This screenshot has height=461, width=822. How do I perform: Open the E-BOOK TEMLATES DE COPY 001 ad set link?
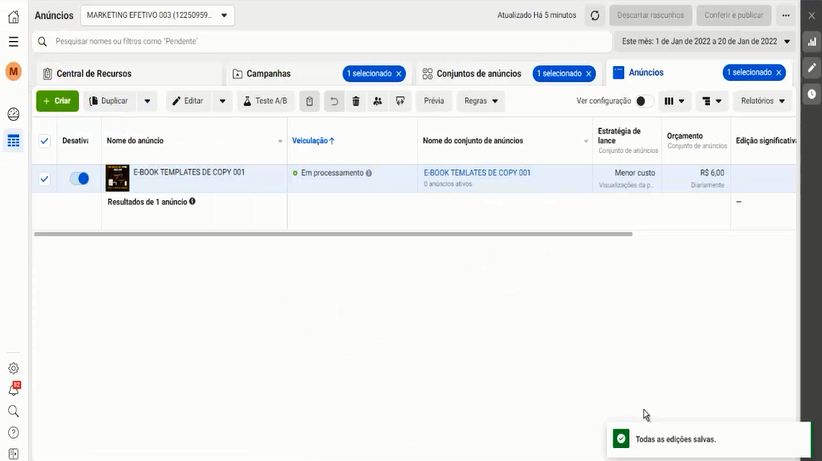[477, 173]
